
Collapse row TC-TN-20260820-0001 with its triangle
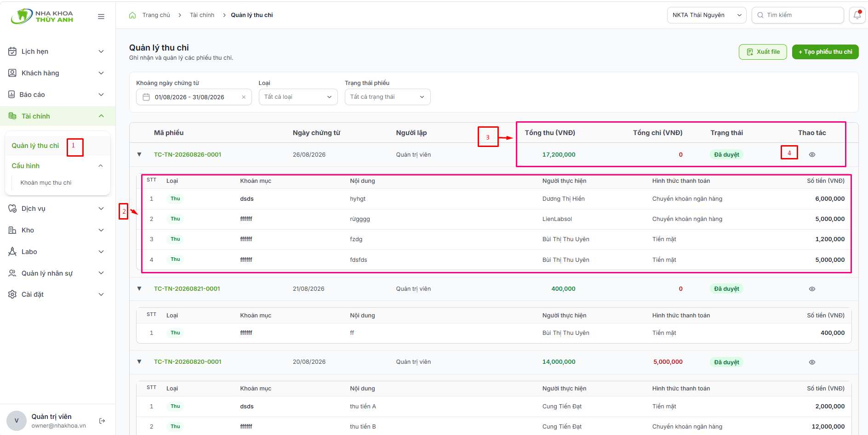(x=139, y=362)
